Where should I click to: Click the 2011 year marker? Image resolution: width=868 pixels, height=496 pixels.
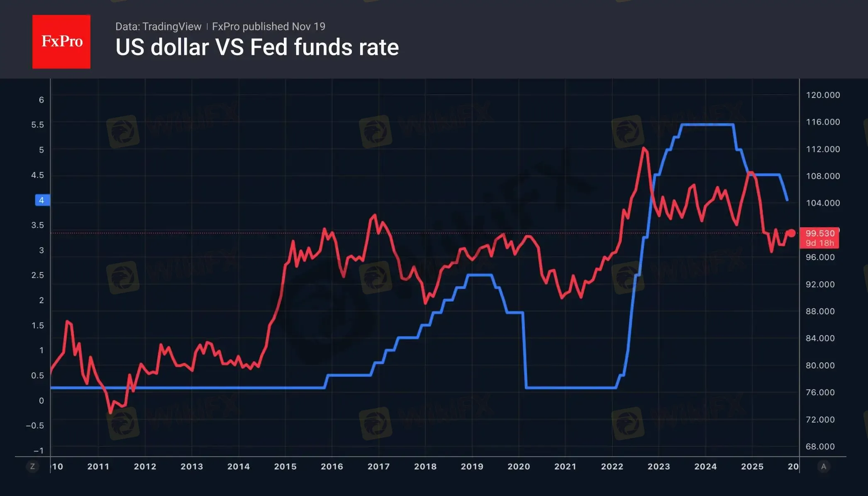point(98,467)
